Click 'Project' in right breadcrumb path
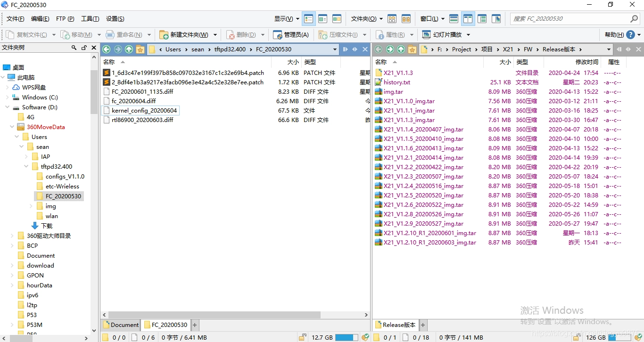Viewport: 644px width, 342px height. coord(461,49)
